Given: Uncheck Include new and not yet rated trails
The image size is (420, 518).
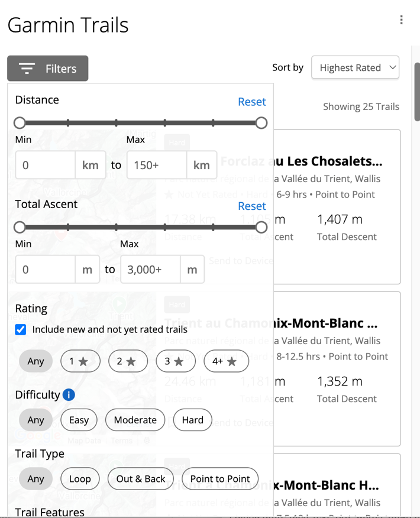Looking at the screenshot, I should (21, 329).
